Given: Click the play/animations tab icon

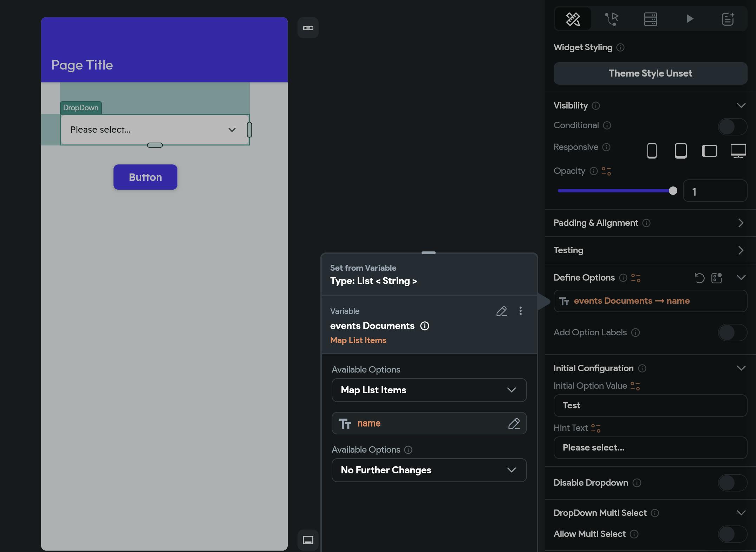Looking at the screenshot, I should coord(689,19).
